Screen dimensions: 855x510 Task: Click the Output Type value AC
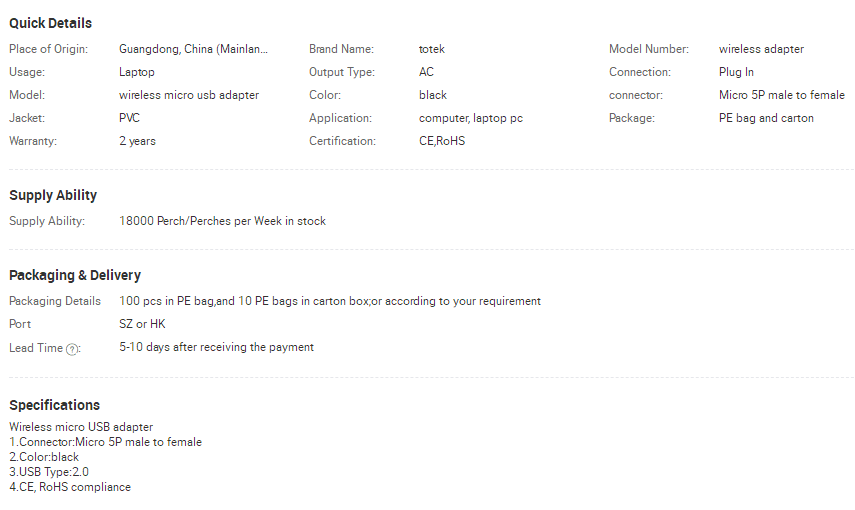click(x=426, y=72)
